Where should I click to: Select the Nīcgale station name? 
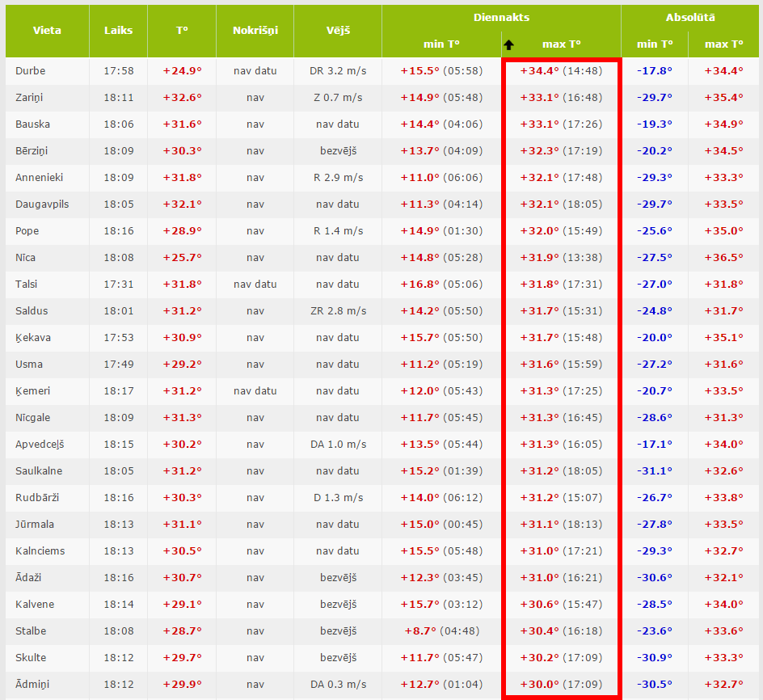point(33,418)
